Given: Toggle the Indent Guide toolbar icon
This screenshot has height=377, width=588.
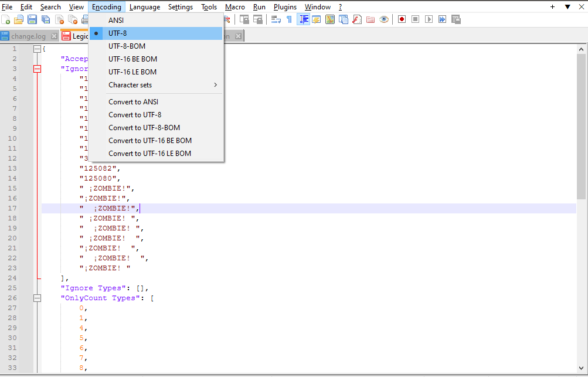Looking at the screenshot, I should coord(303,19).
